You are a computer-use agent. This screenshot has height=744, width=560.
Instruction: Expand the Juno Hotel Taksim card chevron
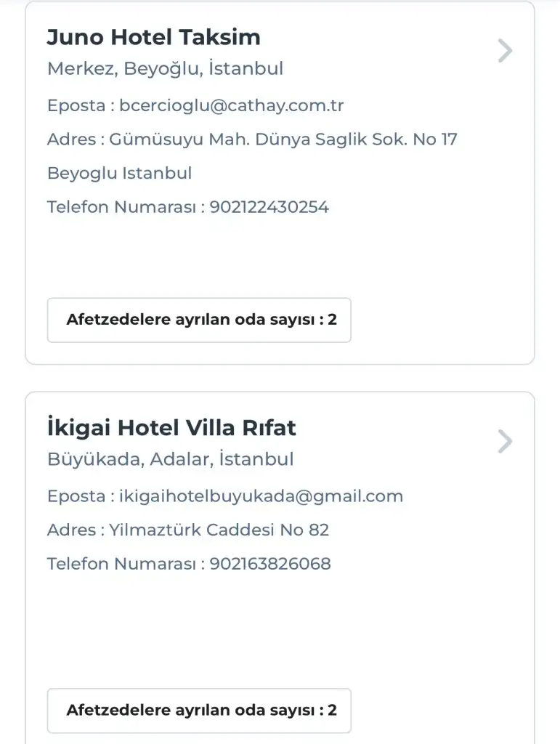(x=505, y=51)
